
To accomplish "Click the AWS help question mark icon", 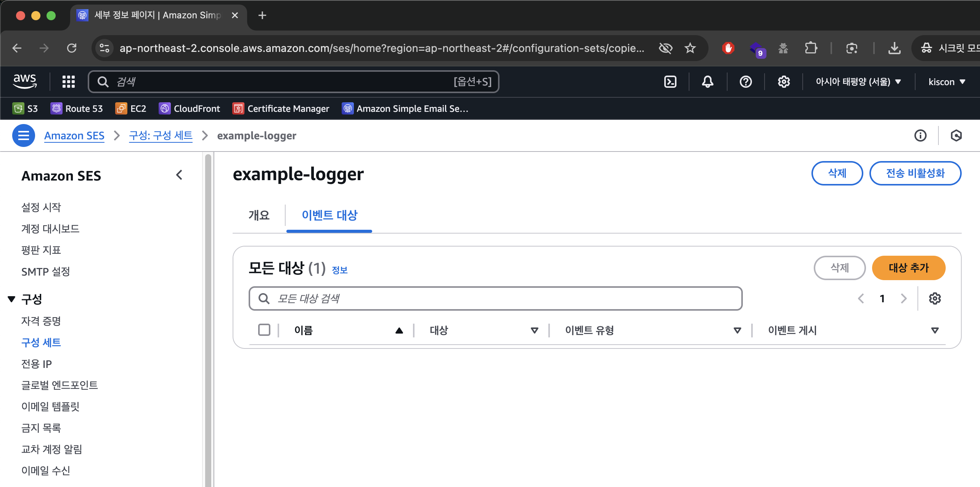I will click(x=745, y=82).
